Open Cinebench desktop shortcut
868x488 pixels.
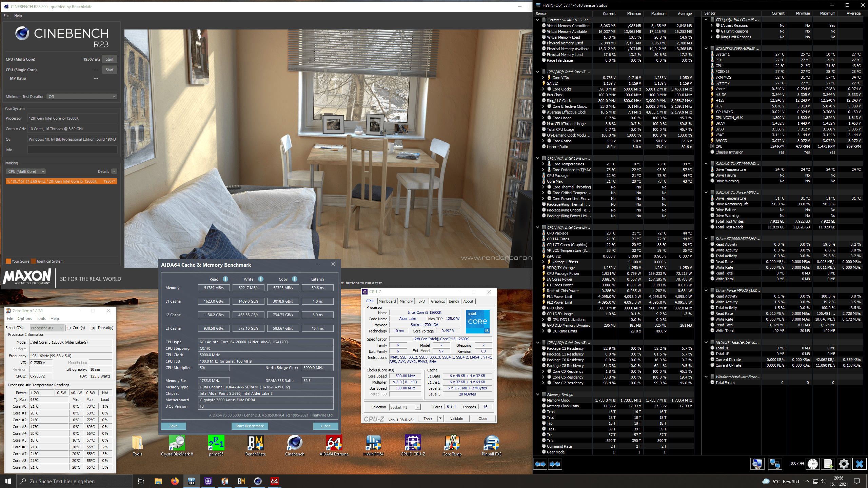295,446
